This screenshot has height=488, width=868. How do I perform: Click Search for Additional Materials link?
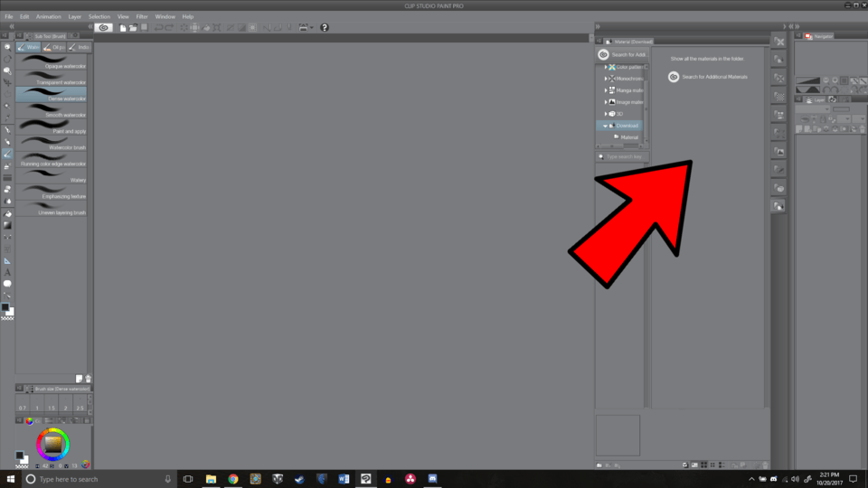pyautogui.click(x=714, y=77)
